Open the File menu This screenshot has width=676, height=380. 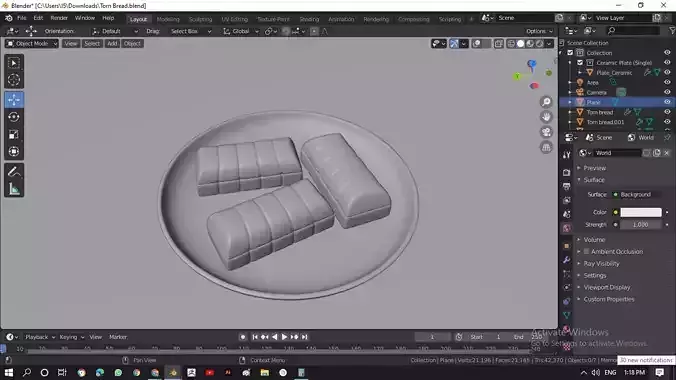[x=22, y=18]
